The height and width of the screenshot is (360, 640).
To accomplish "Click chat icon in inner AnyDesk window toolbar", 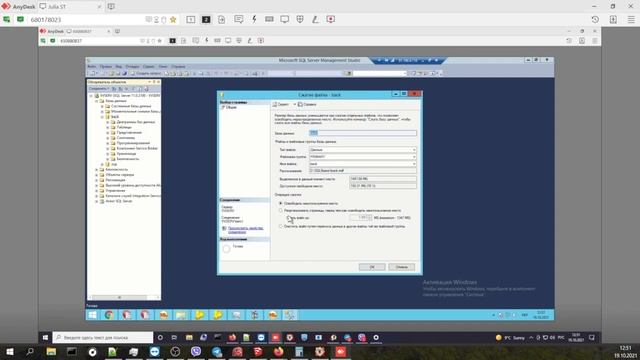I will tap(196, 40).
